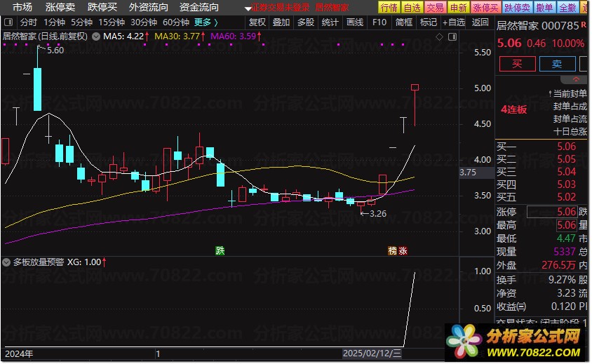Viewport: 592px width, 364px height.
Task: Expand the 多板放量预警 indicator options
Action: (6, 262)
